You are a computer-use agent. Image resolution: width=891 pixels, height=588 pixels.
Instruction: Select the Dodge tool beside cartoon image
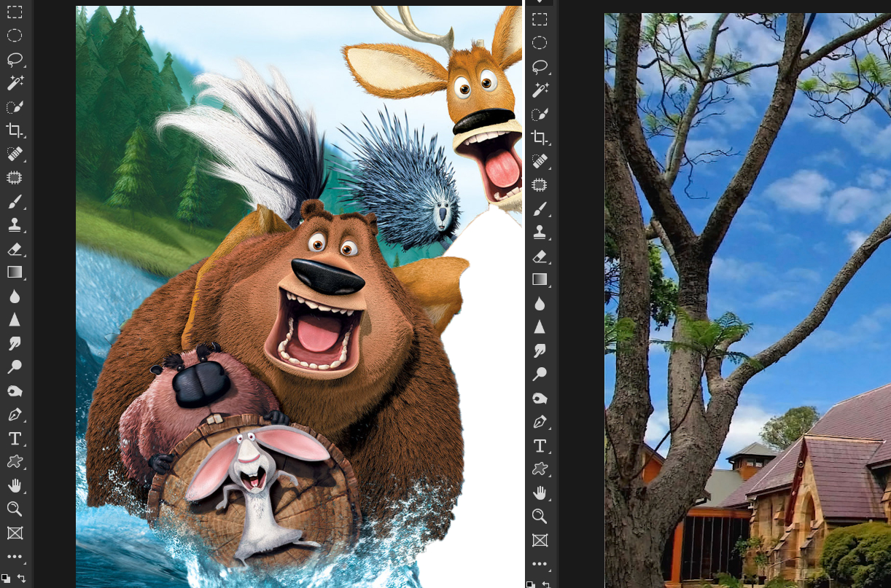pos(15,367)
